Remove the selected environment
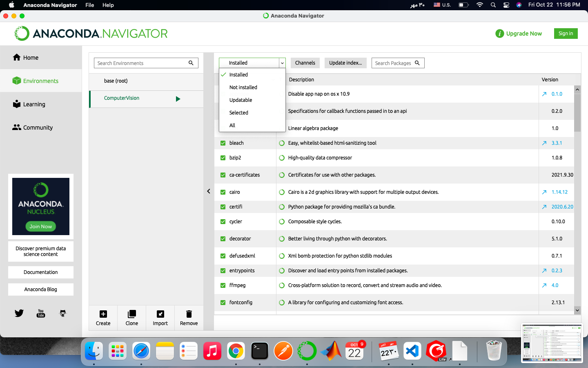 (x=189, y=318)
